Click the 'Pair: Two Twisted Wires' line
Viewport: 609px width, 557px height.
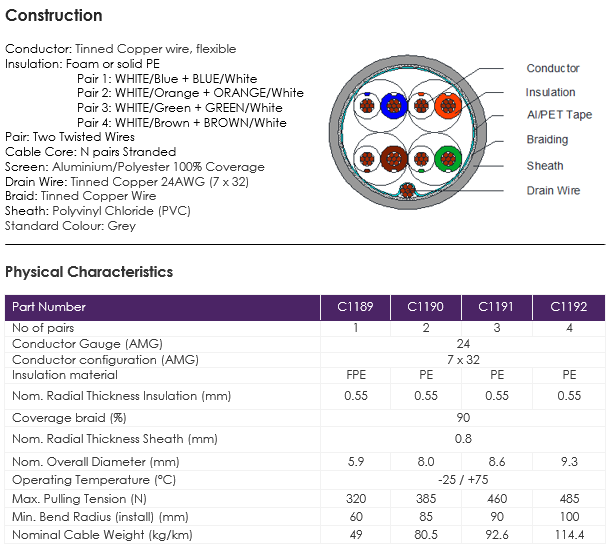[70, 137]
